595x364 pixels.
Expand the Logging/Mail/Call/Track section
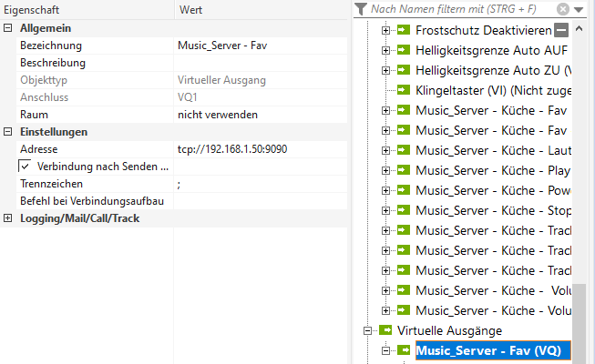(8, 218)
